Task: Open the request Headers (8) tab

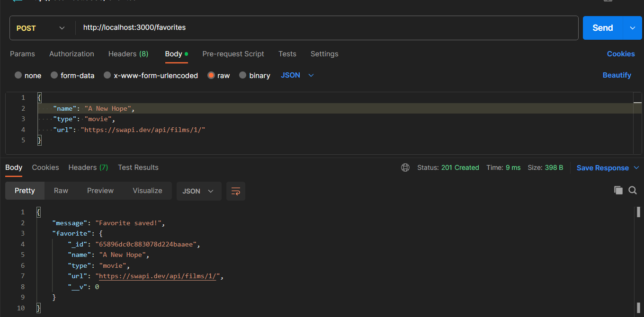Action: [x=128, y=54]
